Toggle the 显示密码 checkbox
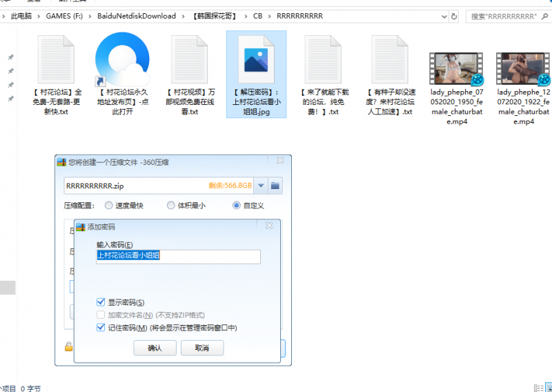The image size is (552, 392). [x=101, y=302]
